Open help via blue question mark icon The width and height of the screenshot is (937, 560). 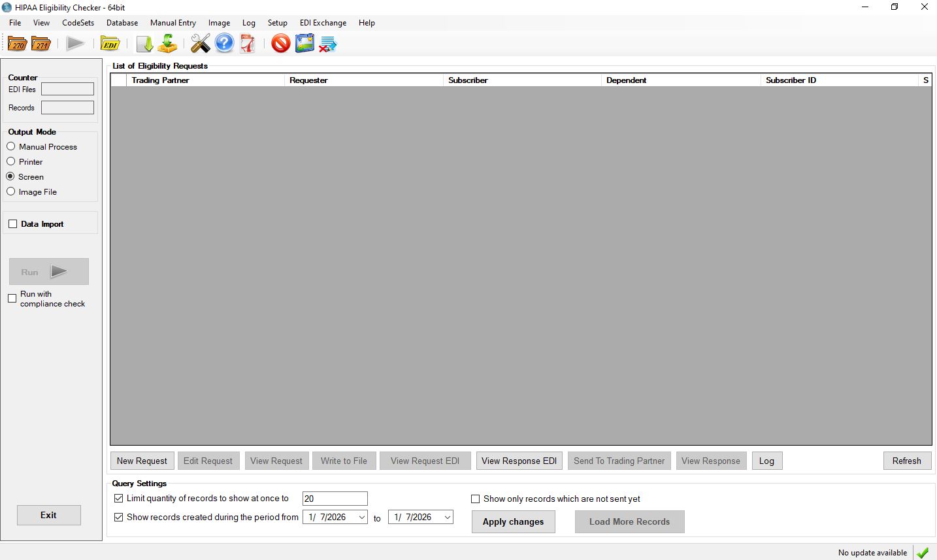pyautogui.click(x=224, y=44)
